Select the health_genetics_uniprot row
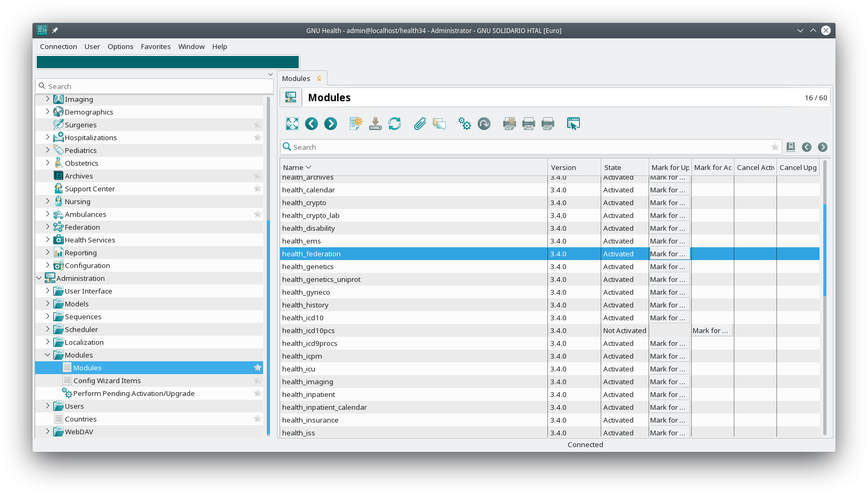Screen dimensions: 868x494 (550, 279)
